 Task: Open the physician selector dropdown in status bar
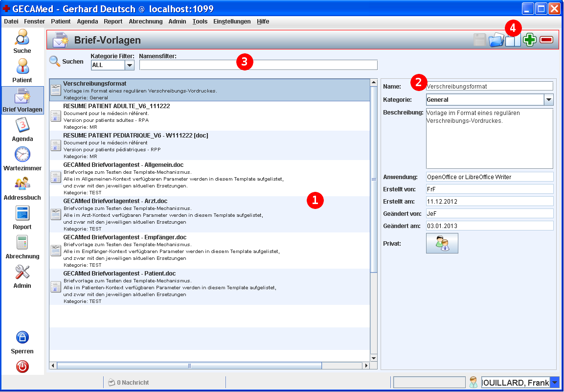click(554, 382)
